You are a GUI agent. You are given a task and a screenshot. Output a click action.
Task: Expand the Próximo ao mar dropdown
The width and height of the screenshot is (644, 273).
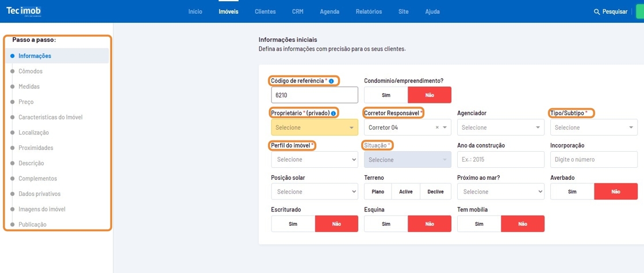500,191
